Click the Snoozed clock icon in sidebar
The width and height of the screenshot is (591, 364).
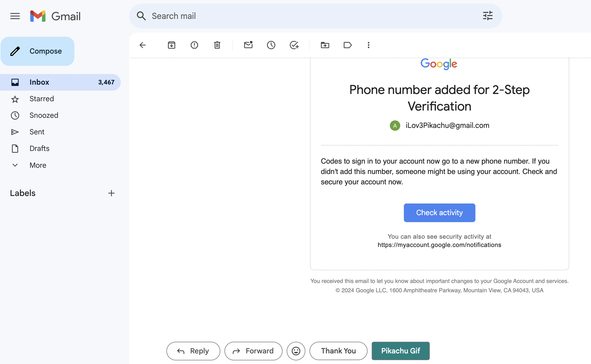pos(15,115)
